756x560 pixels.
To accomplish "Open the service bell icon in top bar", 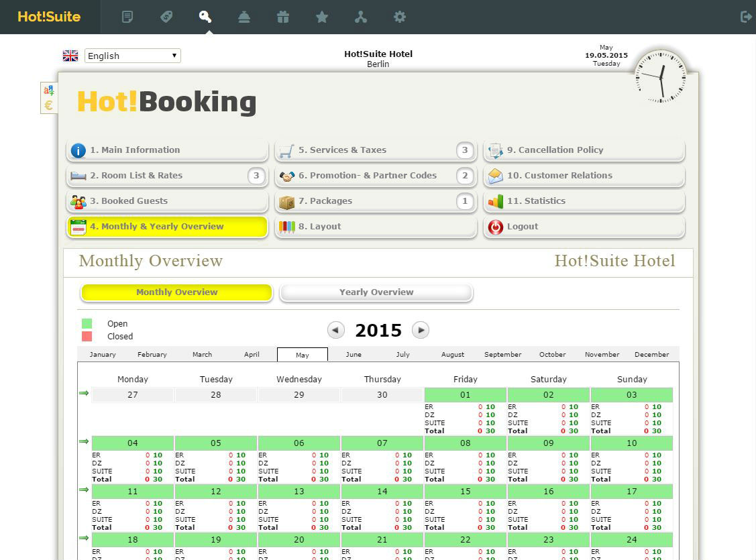I will [244, 17].
